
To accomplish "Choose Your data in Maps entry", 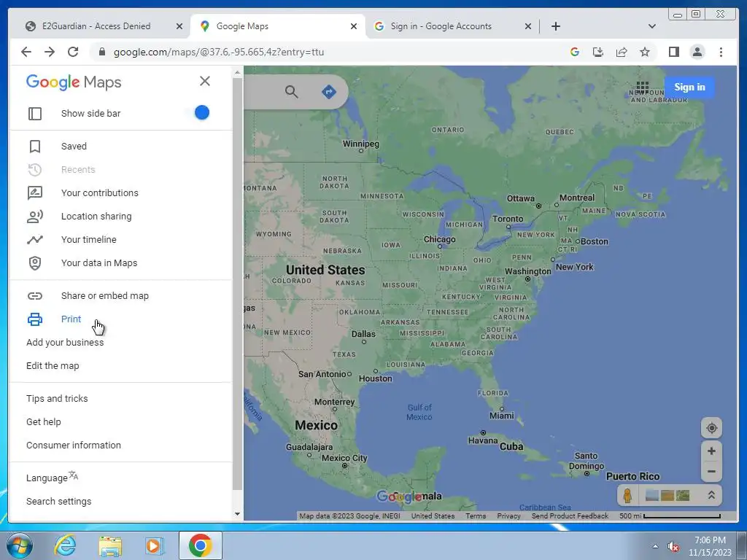I will [x=99, y=262].
